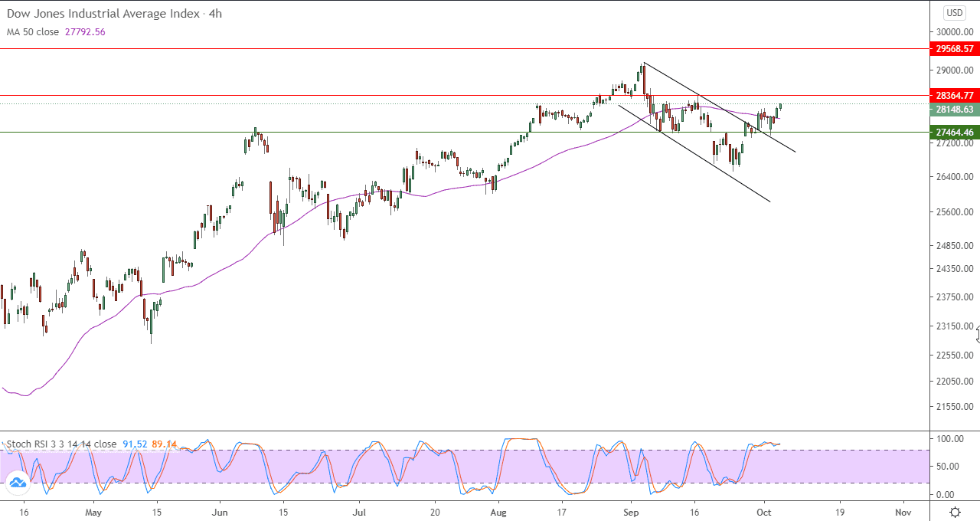Click the Sep label on time axis
This screenshot has width=980, height=521.
tap(632, 512)
